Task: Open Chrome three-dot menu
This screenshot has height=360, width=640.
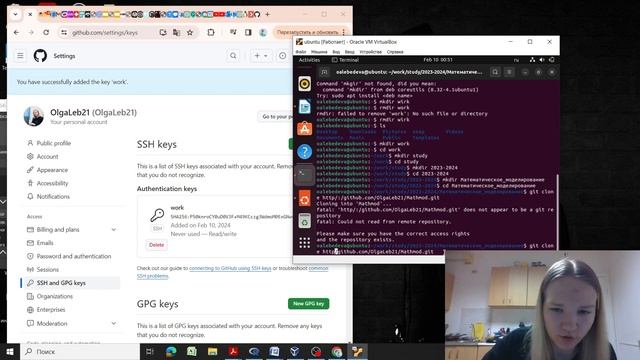Action: (344, 32)
